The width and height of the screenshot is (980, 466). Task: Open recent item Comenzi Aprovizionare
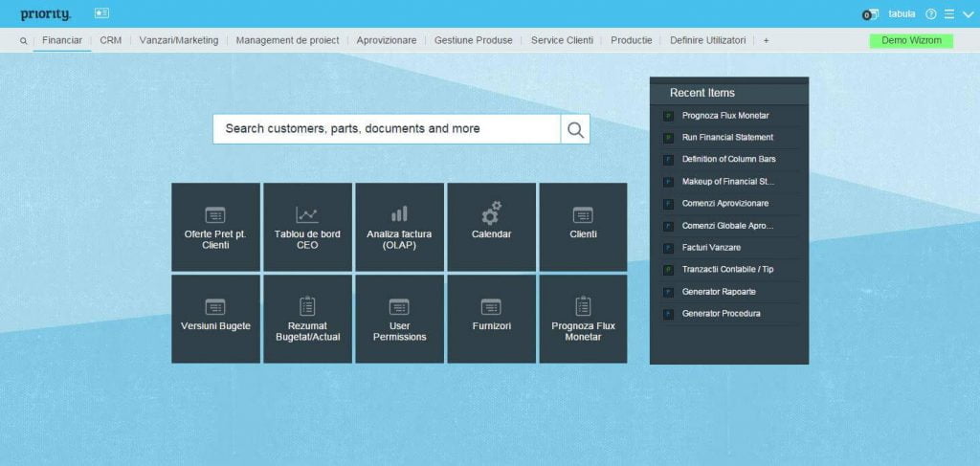click(x=725, y=204)
